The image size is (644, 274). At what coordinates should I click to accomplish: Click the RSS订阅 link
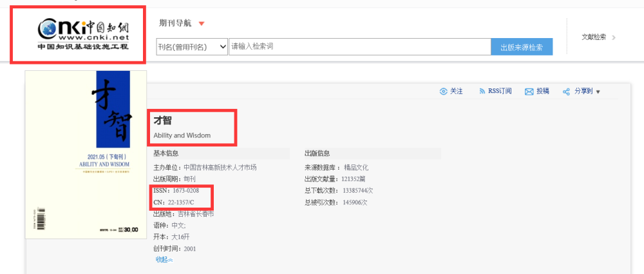pos(500,92)
